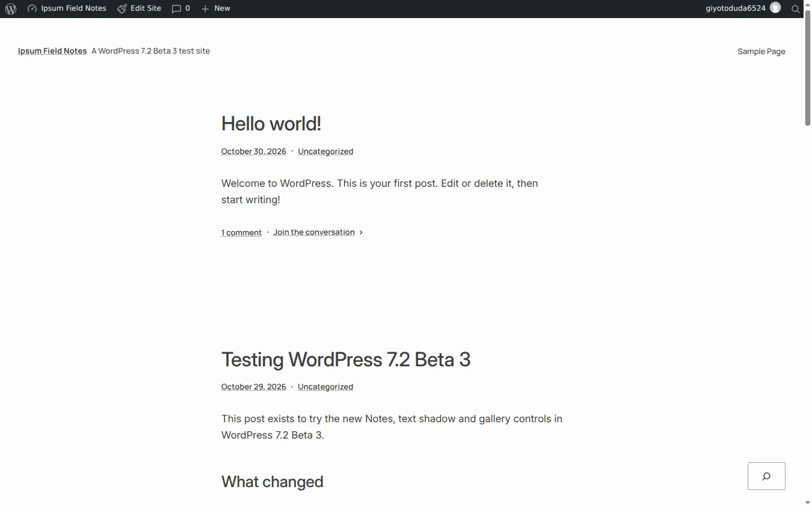The width and height of the screenshot is (812, 508).
Task: Click the tagline A WordPress 7.2 Beta 3 test site
Action: (x=151, y=51)
